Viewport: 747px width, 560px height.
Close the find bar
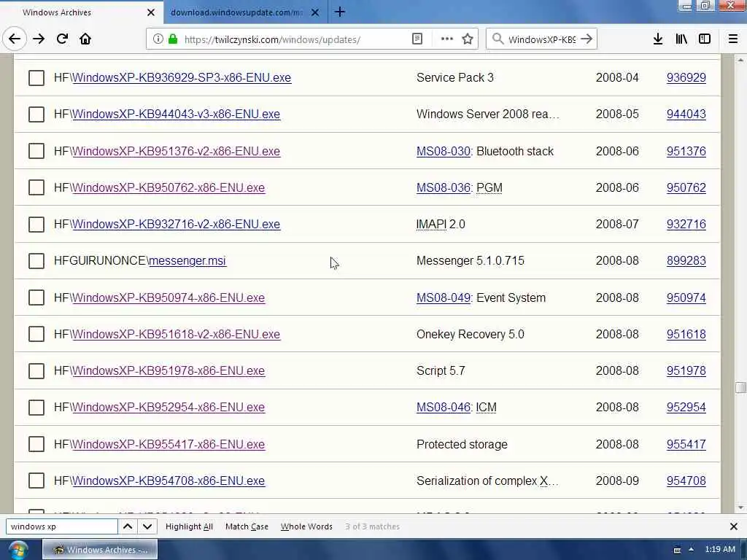point(734,526)
